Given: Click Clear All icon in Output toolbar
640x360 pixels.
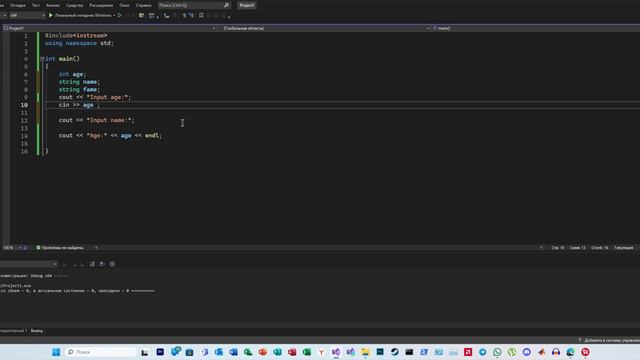Looking at the screenshot, I should pyautogui.click(x=92, y=264).
